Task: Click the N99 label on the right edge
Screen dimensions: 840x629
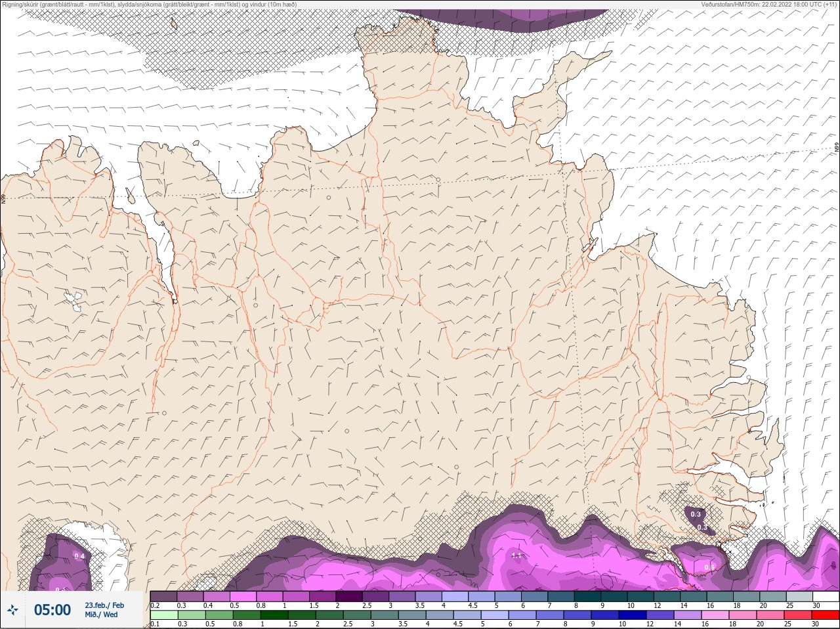Action: pyautogui.click(x=837, y=148)
